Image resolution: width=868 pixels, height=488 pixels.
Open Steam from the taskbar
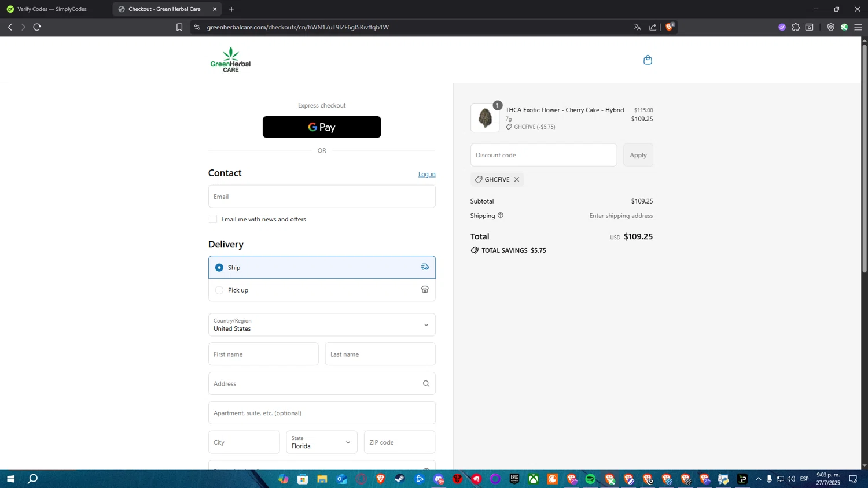point(400,479)
